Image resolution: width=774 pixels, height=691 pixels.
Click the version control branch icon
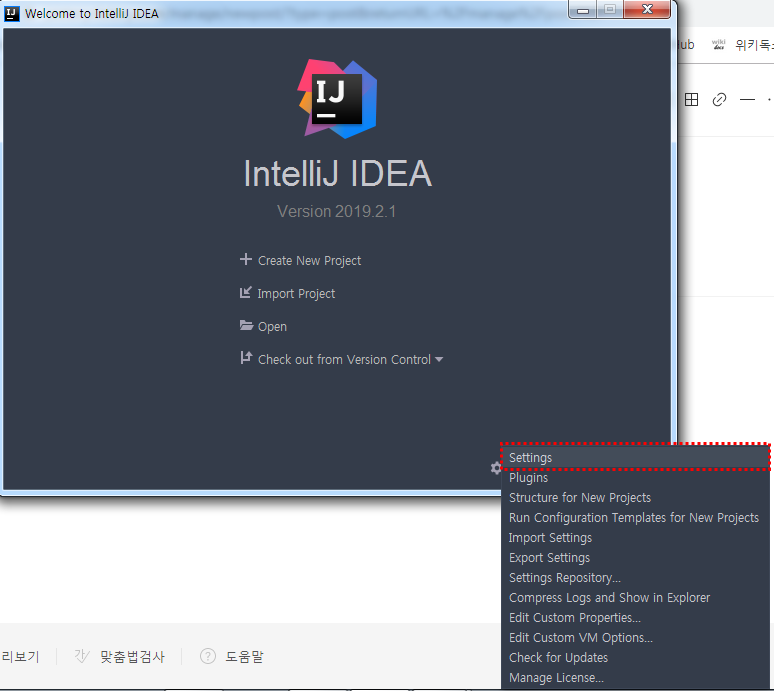click(246, 358)
